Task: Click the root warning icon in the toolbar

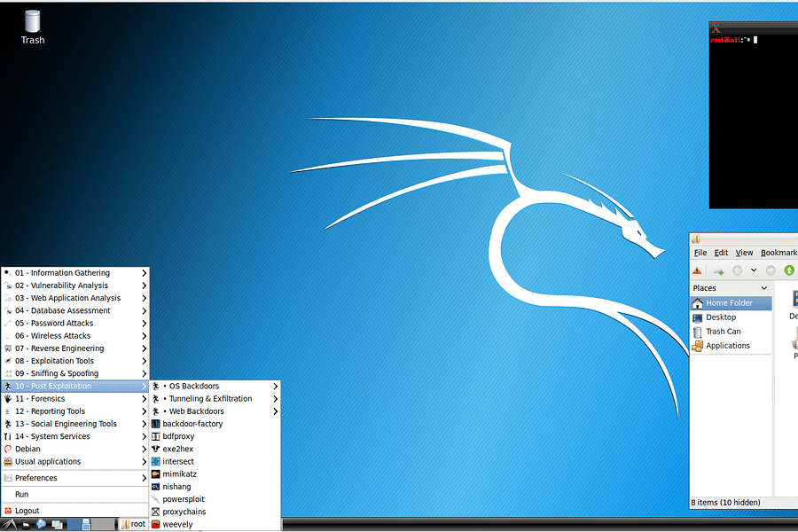Action: pyautogui.click(x=697, y=270)
